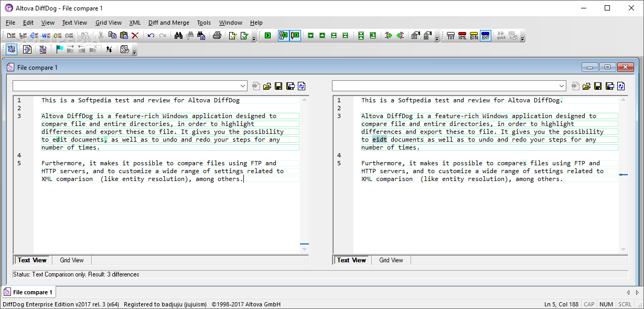This screenshot has height=309, width=644.
Task: Open the Grid View menu
Action: (x=109, y=23)
